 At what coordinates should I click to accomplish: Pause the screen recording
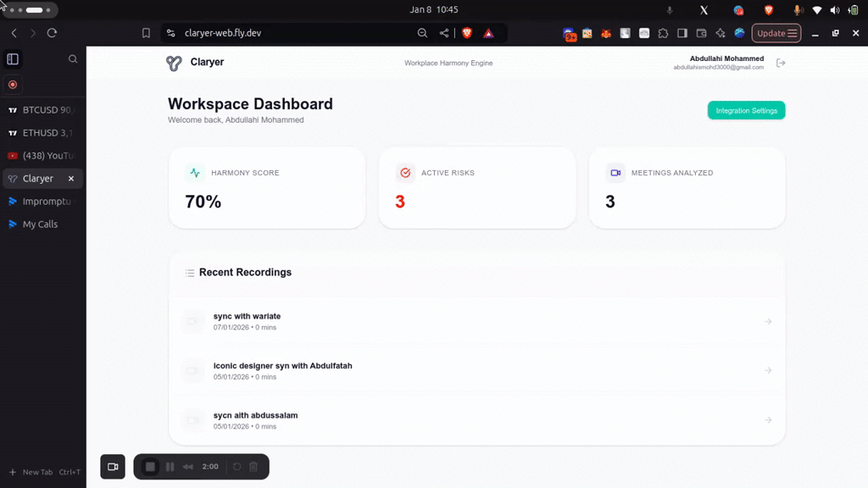(x=170, y=467)
